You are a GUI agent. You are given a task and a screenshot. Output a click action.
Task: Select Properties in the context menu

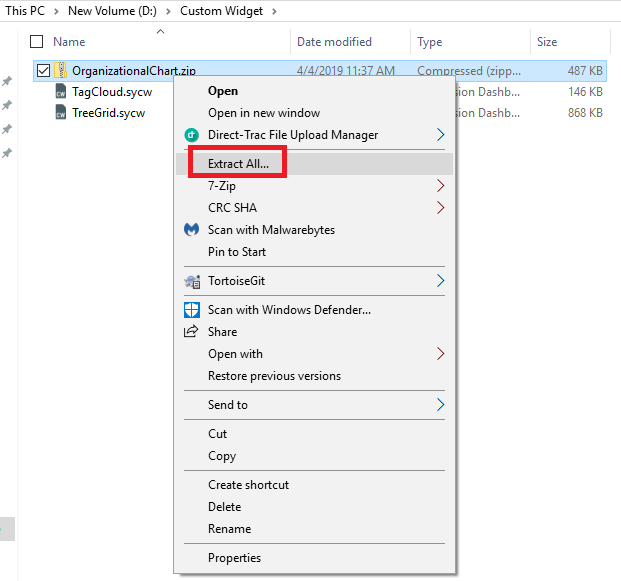pos(234,558)
